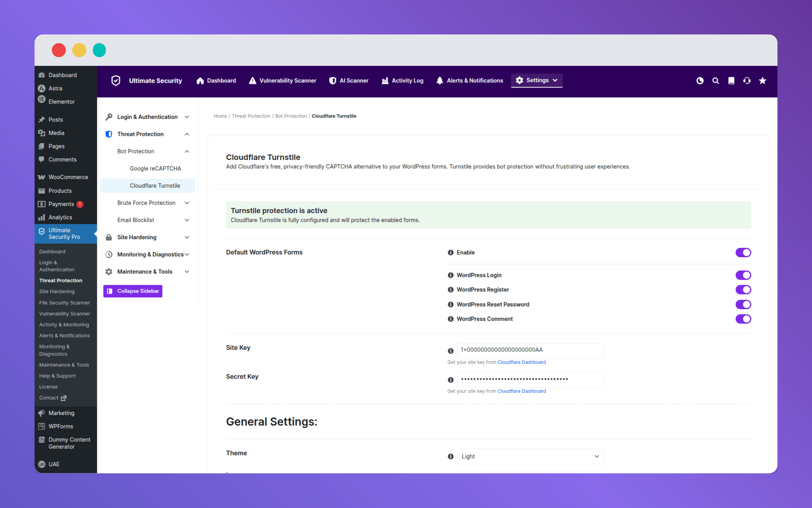This screenshot has height=508, width=812.
Task: Open Cloudflare Dashboard link under Secret Key
Action: (522, 391)
